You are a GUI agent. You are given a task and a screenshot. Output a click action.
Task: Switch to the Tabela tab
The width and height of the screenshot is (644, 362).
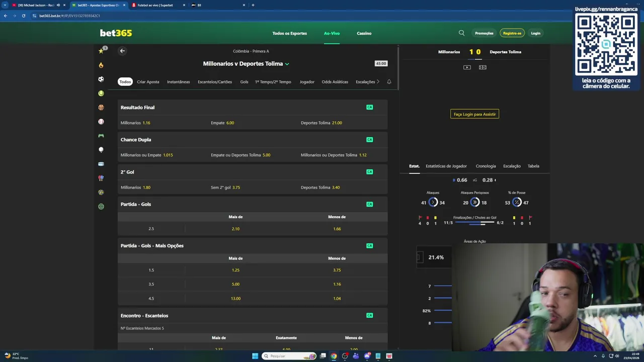(533, 166)
